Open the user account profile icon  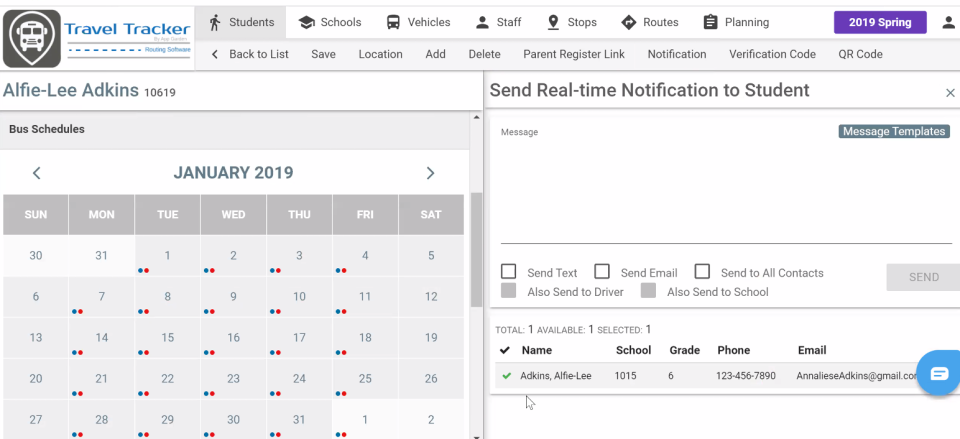tap(948, 23)
